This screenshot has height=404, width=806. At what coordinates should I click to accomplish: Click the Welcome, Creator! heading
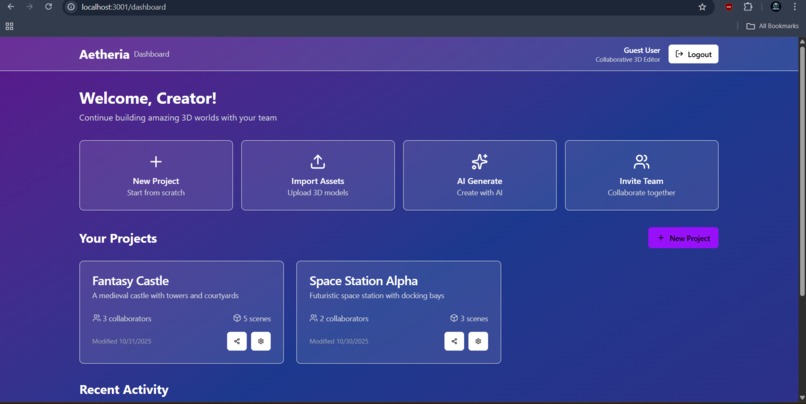(148, 98)
